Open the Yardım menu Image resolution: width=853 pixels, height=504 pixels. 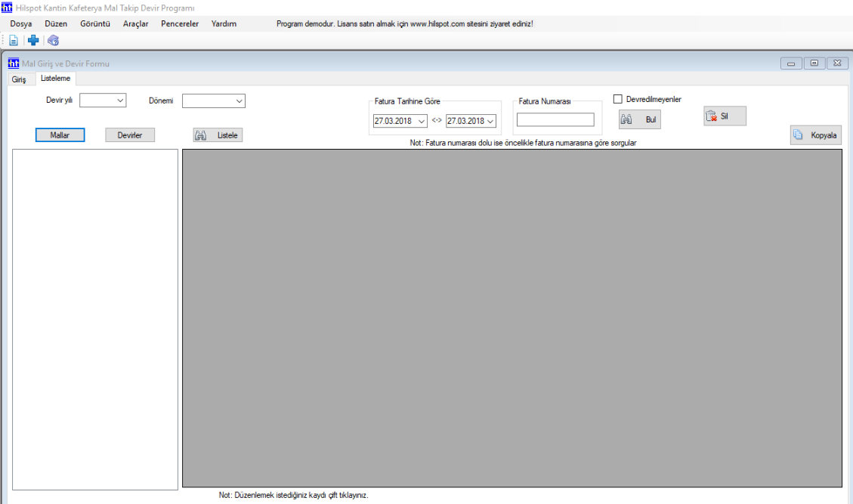pyautogui.click(x=224, y=23)
